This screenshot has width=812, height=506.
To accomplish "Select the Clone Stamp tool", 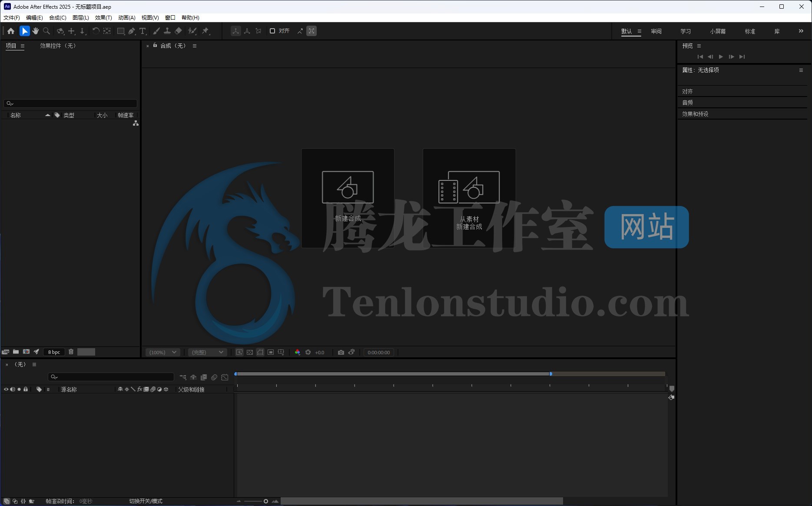I will pyautogui.click(x=167, y=31).
